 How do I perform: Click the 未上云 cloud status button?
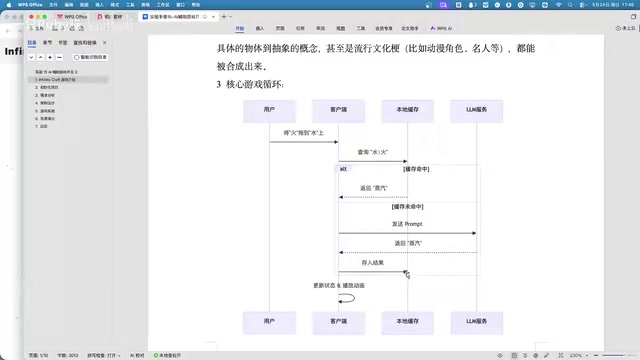(x=625, y=29)
